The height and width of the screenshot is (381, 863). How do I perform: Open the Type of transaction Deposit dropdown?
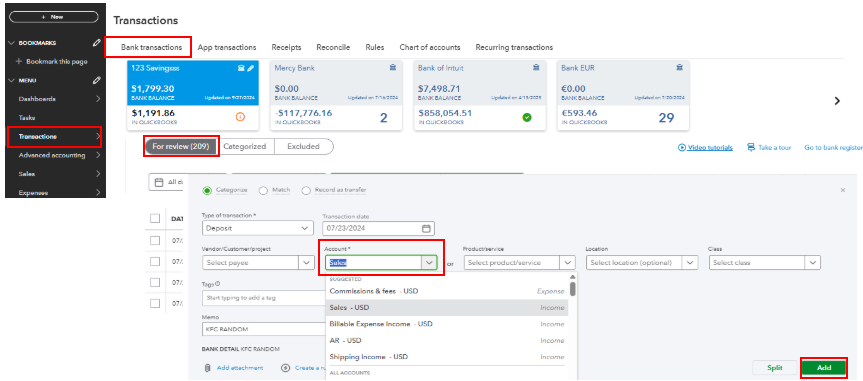click(x=258, y=228)
